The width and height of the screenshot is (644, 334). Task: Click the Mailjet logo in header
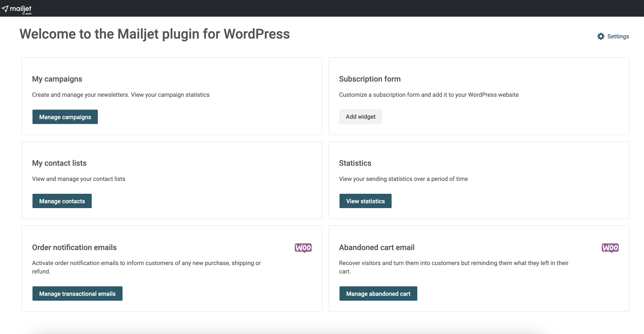16,9
